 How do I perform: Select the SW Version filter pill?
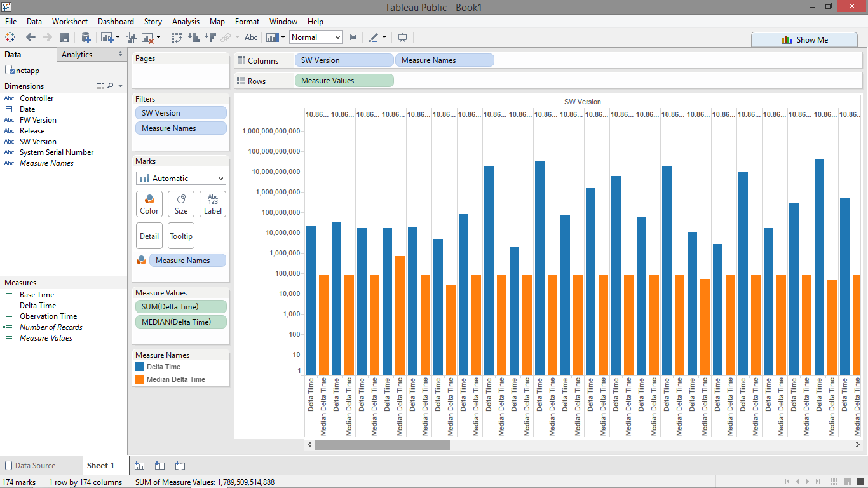point(181,112)
